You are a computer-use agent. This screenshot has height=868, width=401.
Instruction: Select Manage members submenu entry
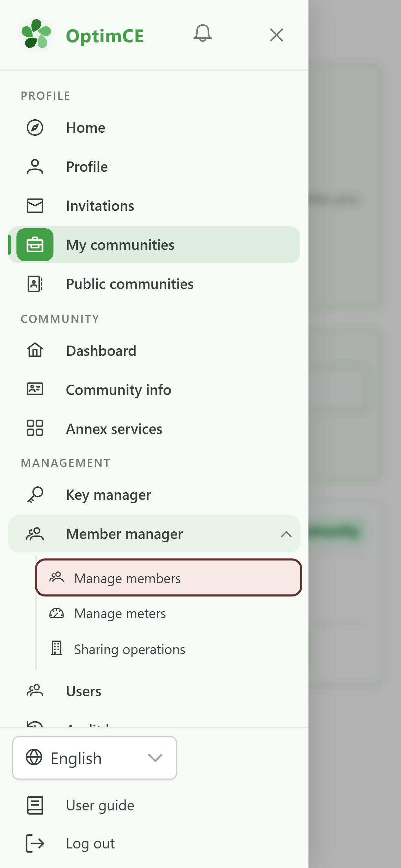[x=169, y=578]
